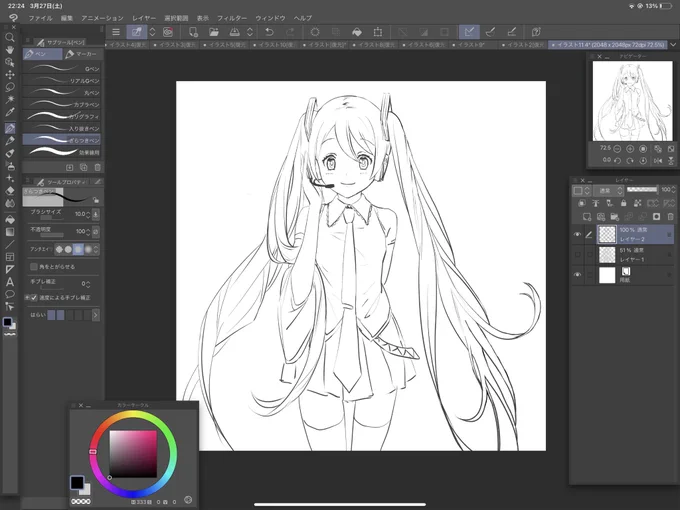680x510 pixels.
Task: Open the layer color type dropdown
Action: [x=582, y=190]
